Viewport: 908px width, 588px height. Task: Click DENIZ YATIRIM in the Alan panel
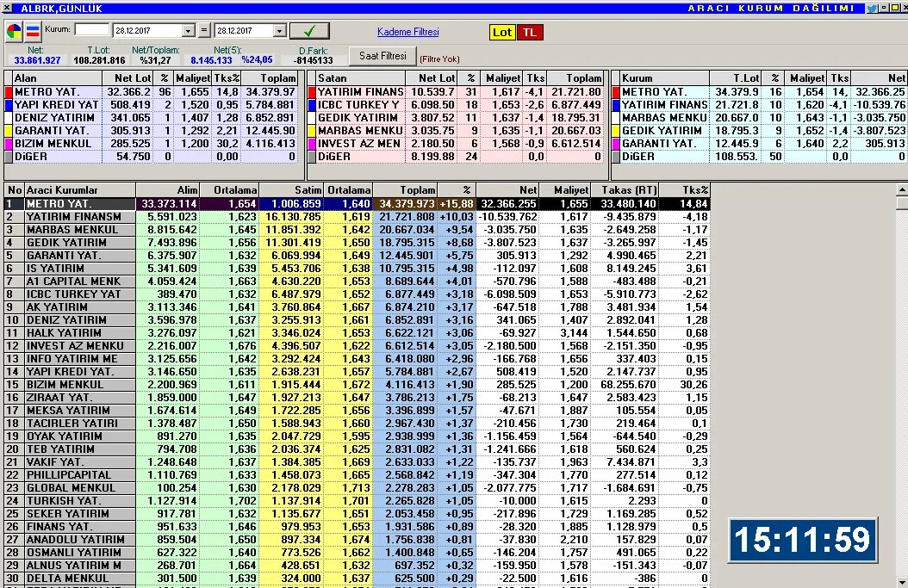[x=54, y=117]
